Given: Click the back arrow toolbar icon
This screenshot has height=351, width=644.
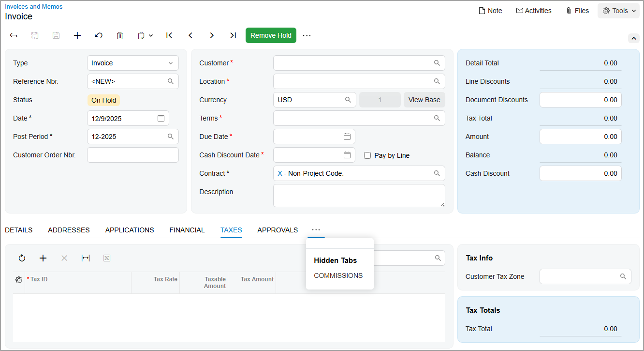Looking at the screenshot, I should (x=14, y=35).
